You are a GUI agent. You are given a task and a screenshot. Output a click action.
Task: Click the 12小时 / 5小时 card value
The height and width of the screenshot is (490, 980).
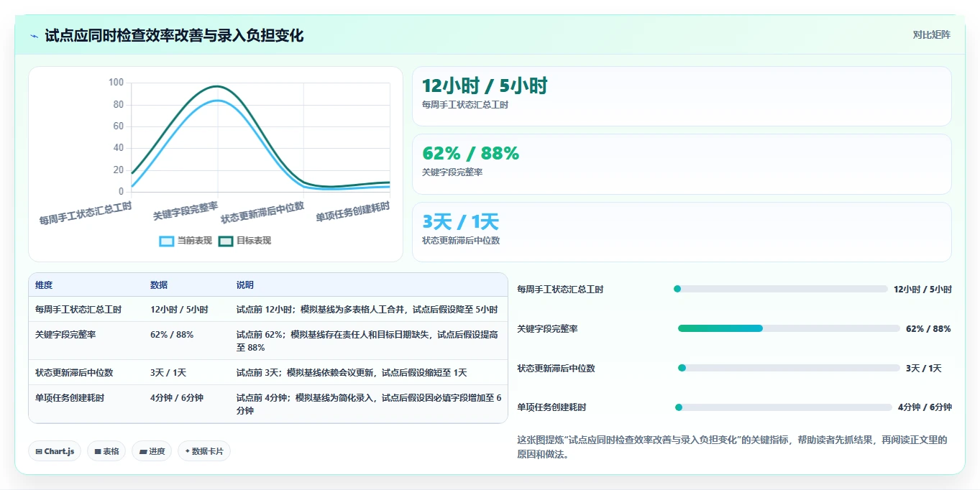[485, 85]
